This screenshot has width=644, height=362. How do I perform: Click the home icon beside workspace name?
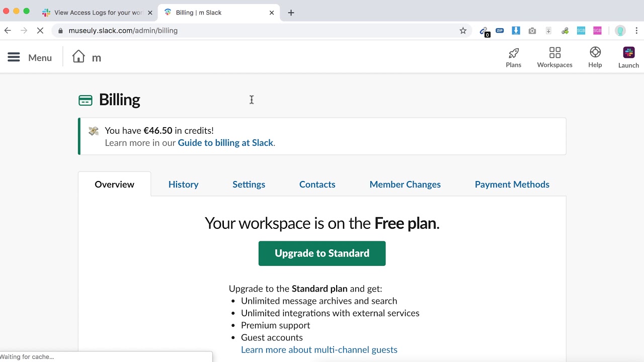(78, 57)
